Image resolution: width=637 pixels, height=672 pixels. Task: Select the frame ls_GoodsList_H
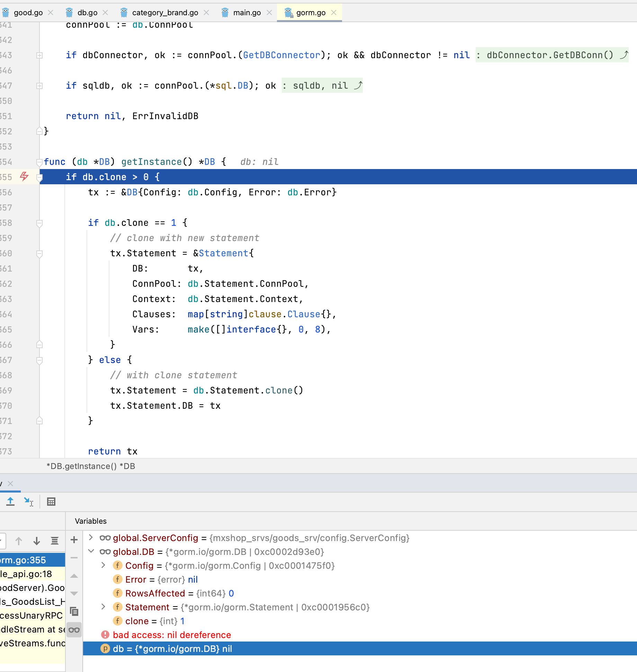click(33, 602)
